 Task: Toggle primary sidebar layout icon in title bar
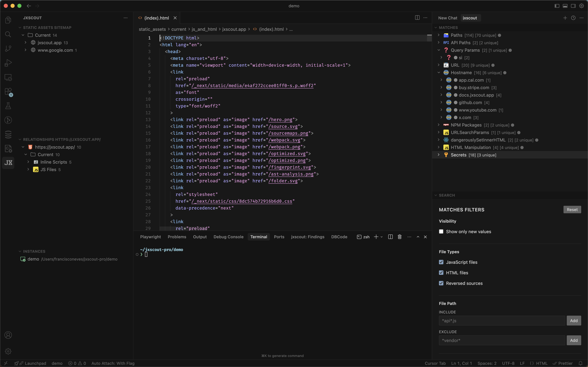pos(557,6)
